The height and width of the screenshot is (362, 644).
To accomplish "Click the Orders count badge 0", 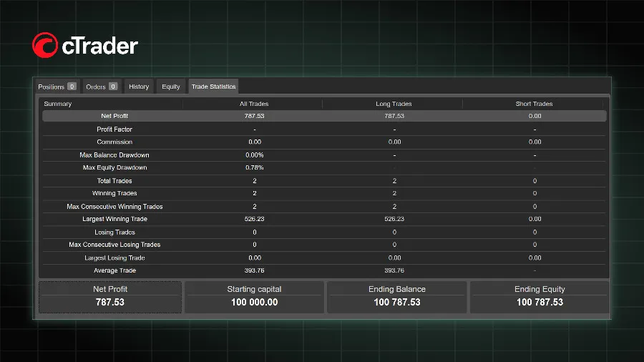I will 113,86.
